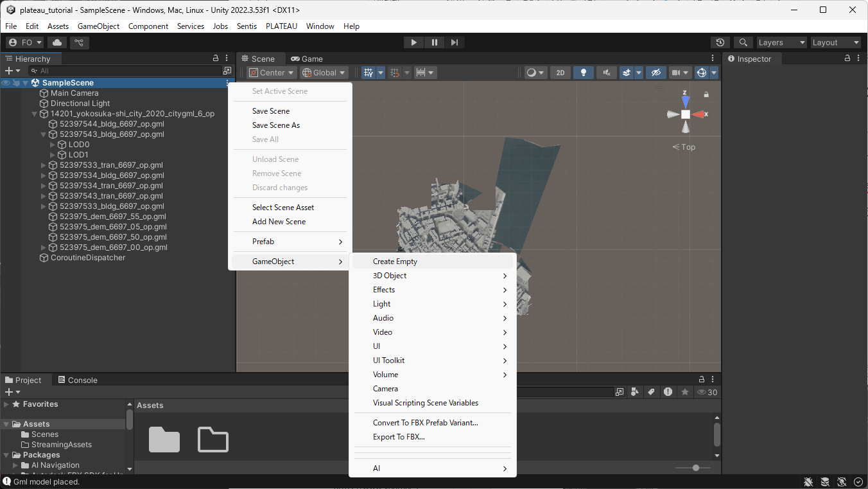The height and width of the screenshot is (489, 868).
Task: Select Export To FBX... menu entry
Action: (433, 437)
